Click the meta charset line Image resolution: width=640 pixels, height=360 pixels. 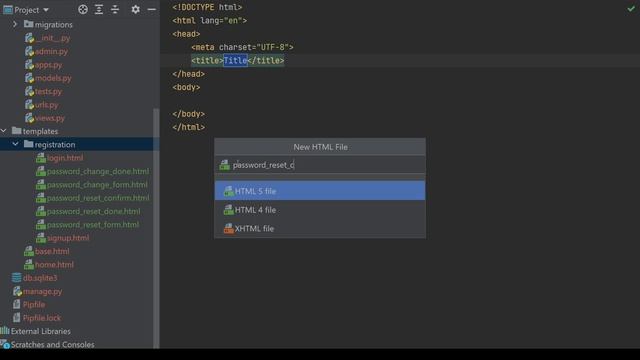(x=242, y=47)
